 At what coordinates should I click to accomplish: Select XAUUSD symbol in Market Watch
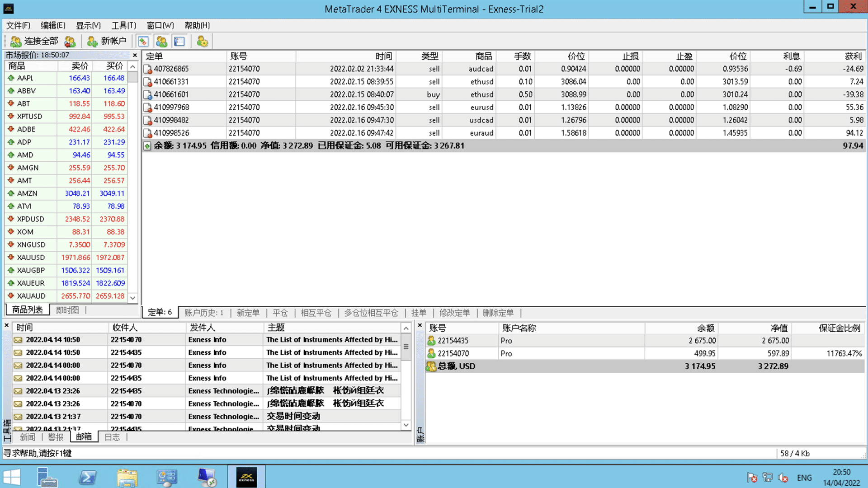pos(31,258)
